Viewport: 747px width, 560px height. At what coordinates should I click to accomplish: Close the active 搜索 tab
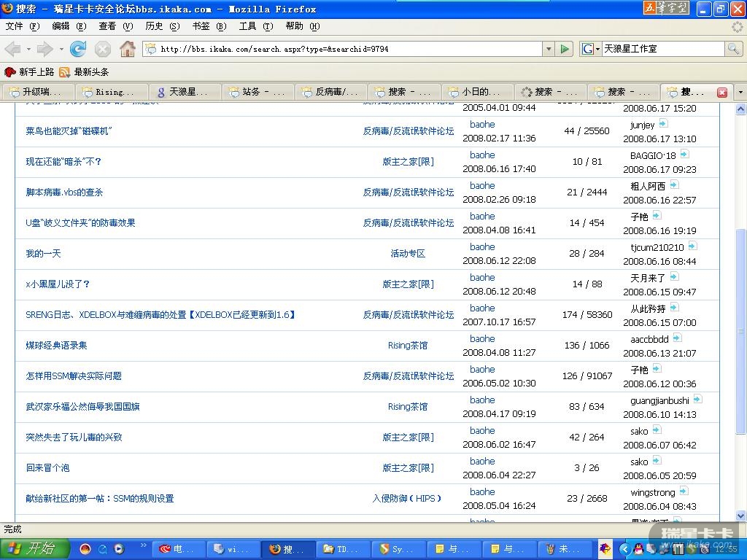point(722,93)
